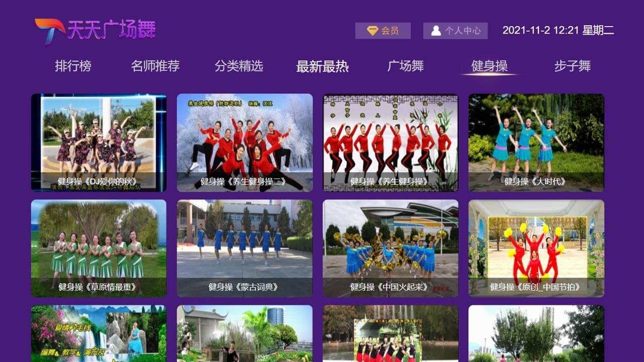The image size is (644, 362).
Task: Select the 最新最热 tab
Action: tap(323, 66)
